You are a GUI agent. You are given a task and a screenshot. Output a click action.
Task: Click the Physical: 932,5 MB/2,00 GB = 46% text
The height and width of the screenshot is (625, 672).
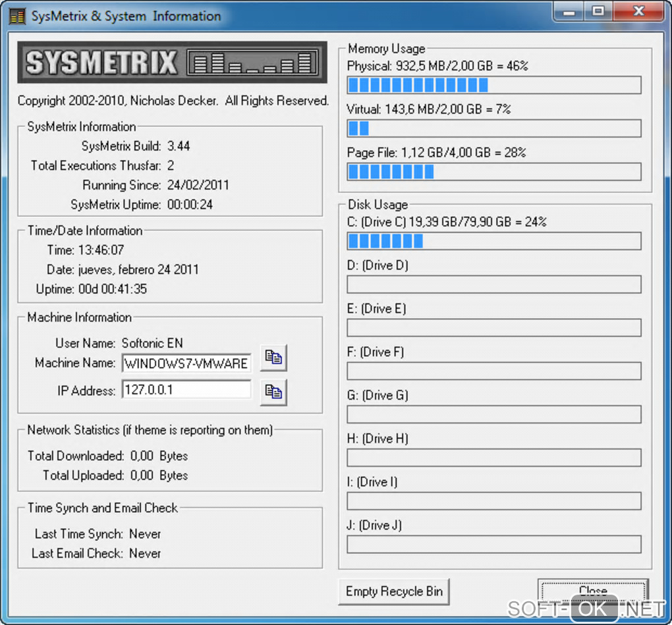(x=437, y=66)
